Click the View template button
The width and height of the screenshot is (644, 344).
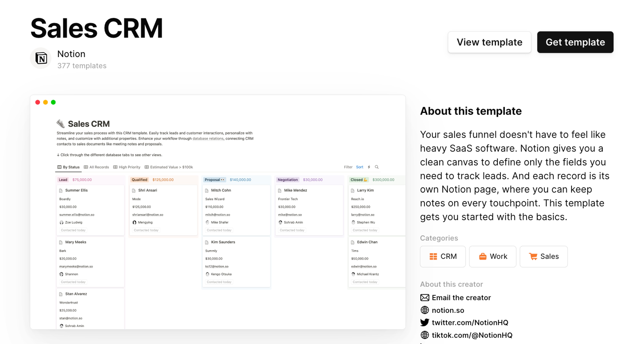(489, 42)
